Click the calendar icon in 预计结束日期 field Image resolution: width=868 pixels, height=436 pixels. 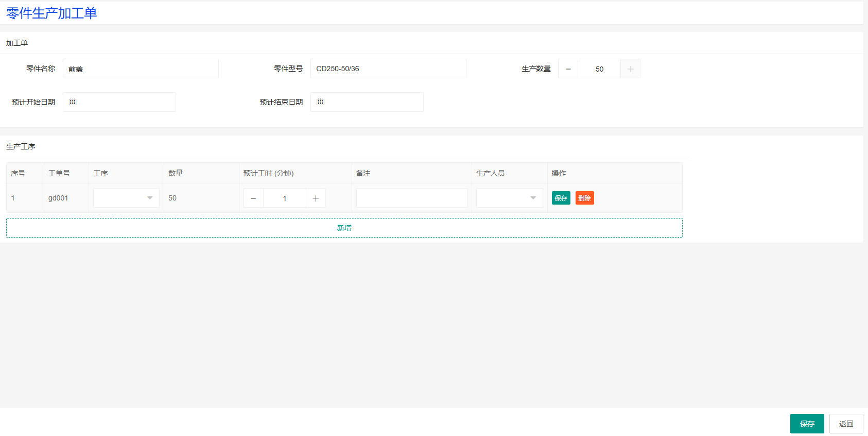pyautogui.click(x=320, y=102)
